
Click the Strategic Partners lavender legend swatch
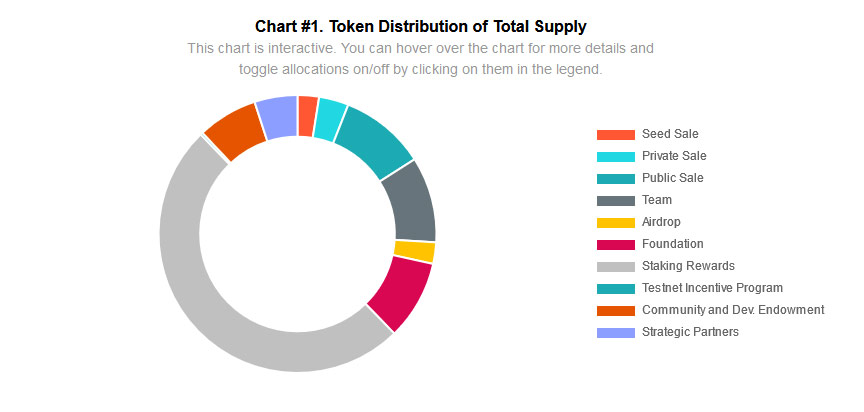[615, 332]
